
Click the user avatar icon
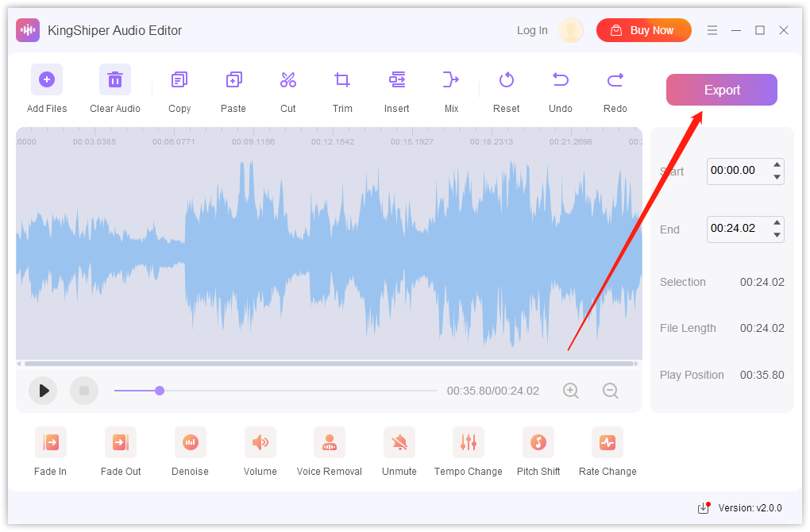(x=571, y=30)
